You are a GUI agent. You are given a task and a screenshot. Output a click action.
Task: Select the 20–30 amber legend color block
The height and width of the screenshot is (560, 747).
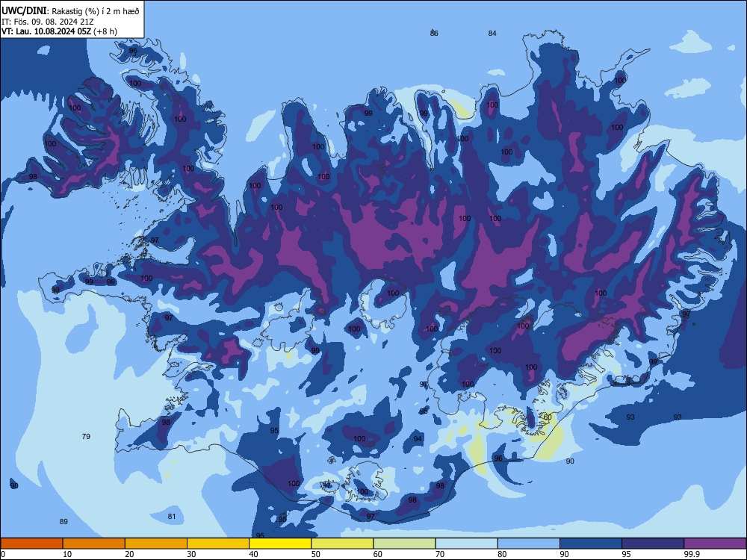coord(156,544)
